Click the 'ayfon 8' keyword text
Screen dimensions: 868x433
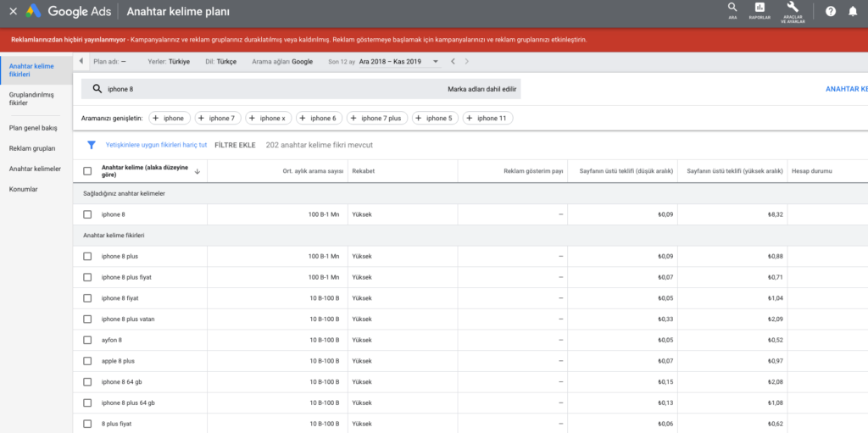111,340
